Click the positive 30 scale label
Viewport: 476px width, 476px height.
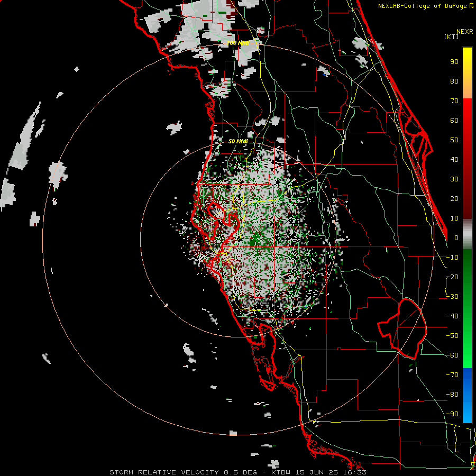click(454, 179)
